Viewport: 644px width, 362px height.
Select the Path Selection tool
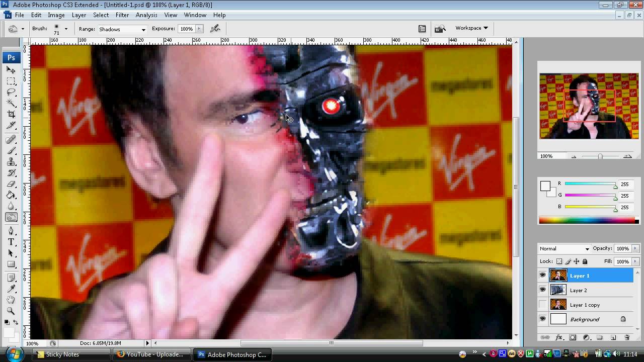pyautogui.click(x=11, y=253)
